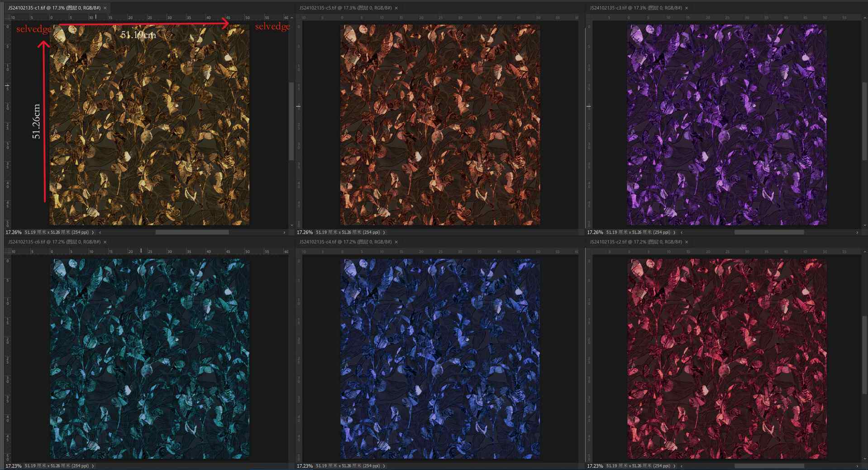The width and height of the screenshot is (868, 470).
Task: Click horizontal scrollbar thumb in c1.tif window
Action: pyautogui.click(x=192, y=232)
